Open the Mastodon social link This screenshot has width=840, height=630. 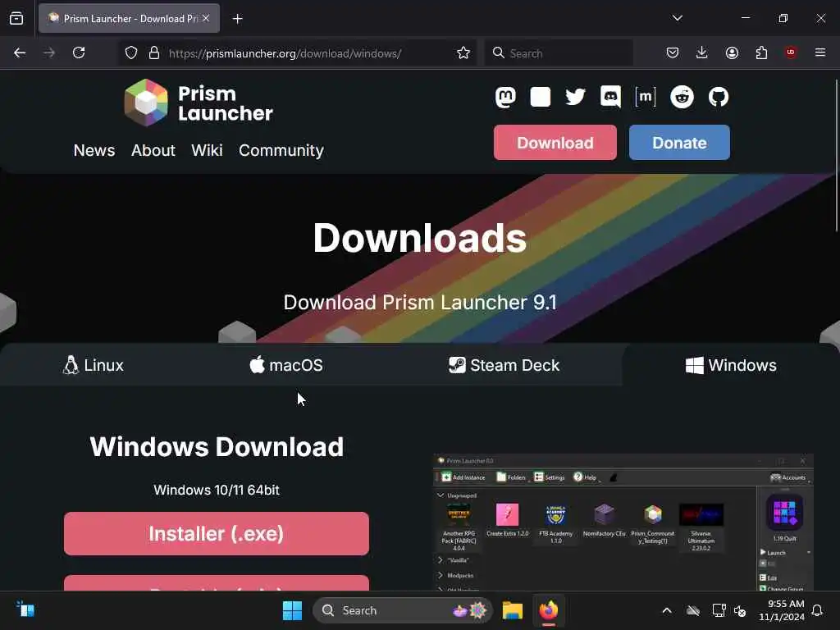[x=505, y=97]
